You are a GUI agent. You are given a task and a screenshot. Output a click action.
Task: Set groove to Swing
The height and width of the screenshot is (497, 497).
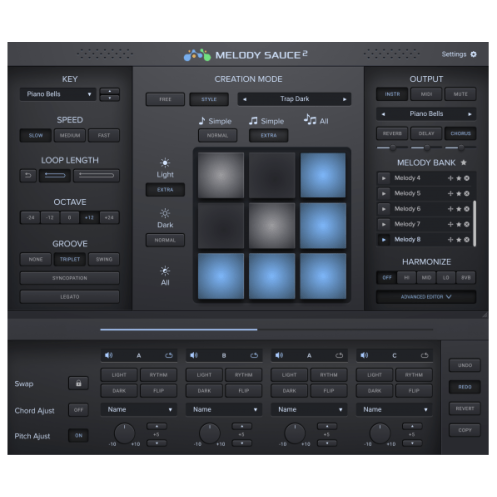click(x=104, y=259)
